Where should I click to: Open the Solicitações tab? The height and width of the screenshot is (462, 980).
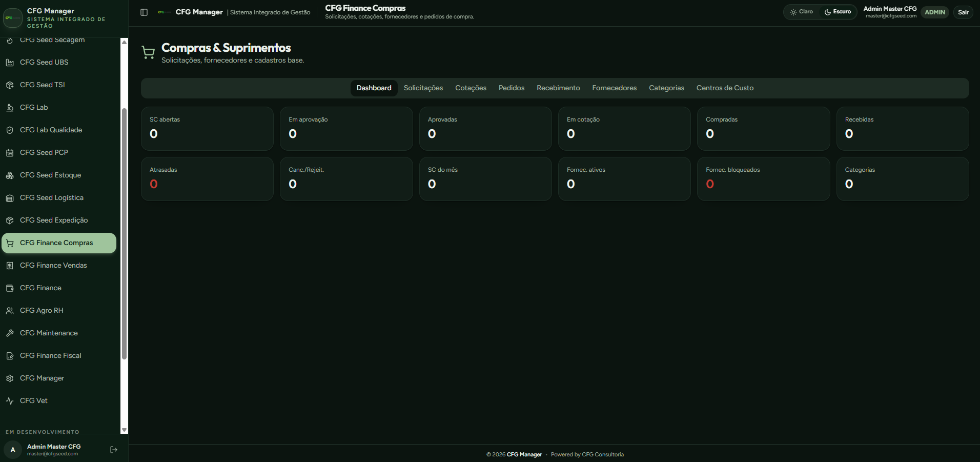(x=423, y=88)
